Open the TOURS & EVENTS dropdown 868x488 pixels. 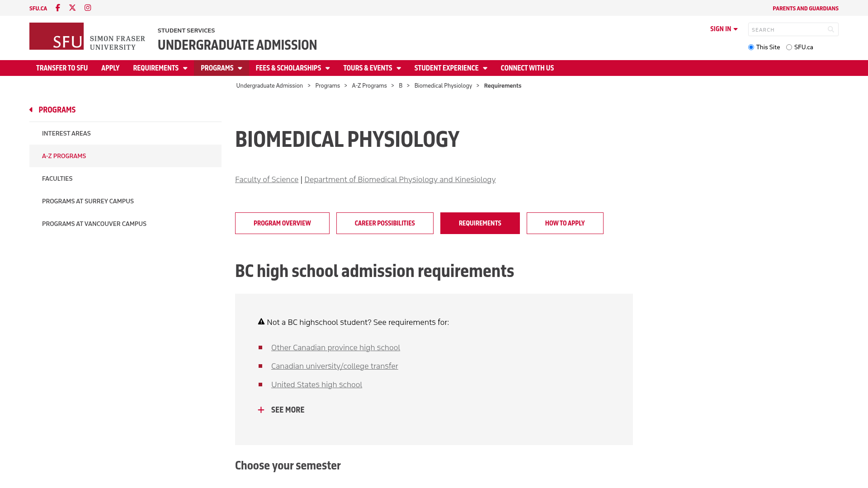pyautogui.click(x=372, y=68)
